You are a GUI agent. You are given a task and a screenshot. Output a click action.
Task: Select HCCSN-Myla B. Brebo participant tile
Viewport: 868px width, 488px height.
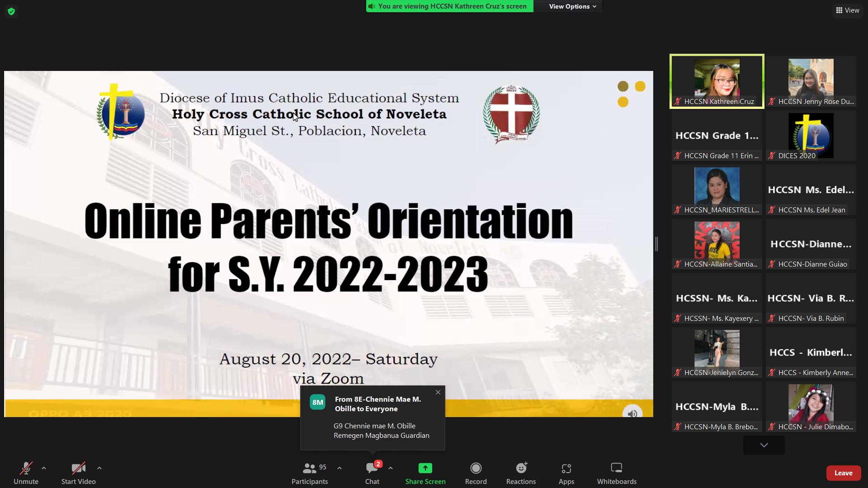tap(717, 407)
